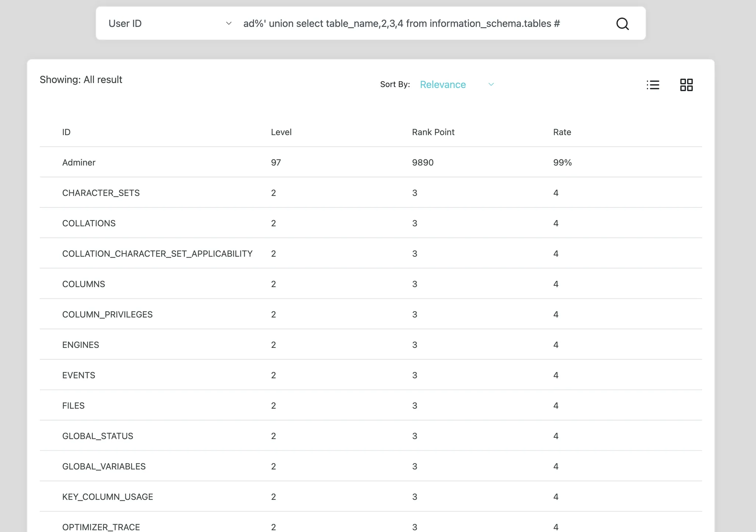Click Adminer's level value 97
756x532 pixels.
pos(276,162)
